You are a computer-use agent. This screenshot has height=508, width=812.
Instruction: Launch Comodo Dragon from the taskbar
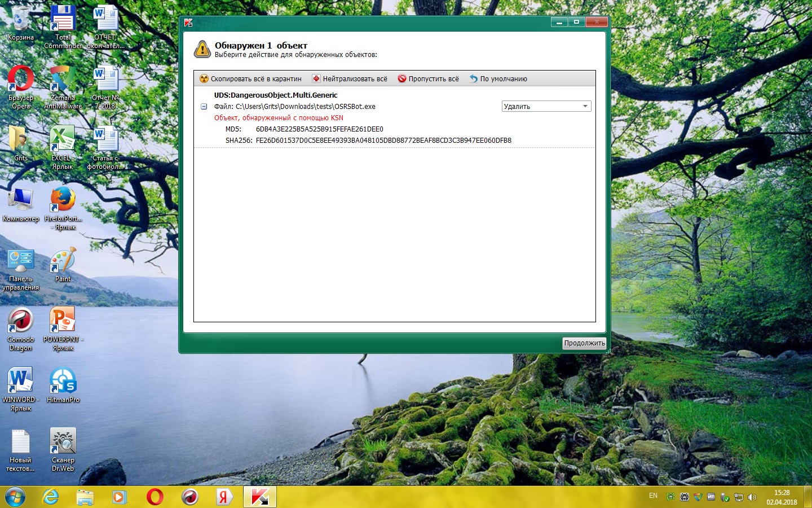(190, 497)
